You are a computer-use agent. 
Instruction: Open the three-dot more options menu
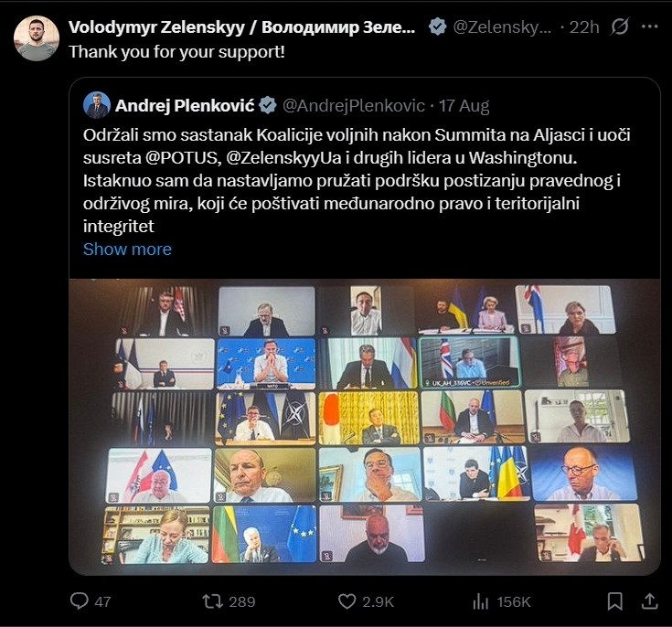(x=649, y=27)
